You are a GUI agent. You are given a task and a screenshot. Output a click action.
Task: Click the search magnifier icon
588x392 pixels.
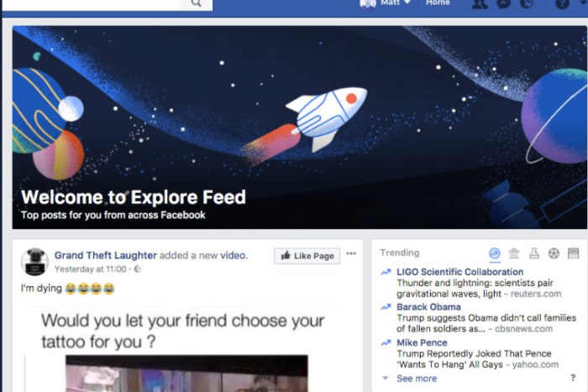pyautogui.click(x=196, y=3)
